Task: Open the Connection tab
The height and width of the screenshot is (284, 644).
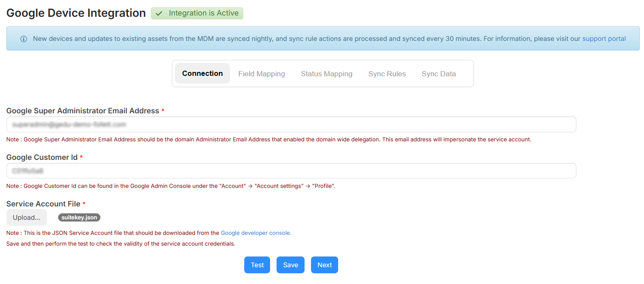Action: 202,73
